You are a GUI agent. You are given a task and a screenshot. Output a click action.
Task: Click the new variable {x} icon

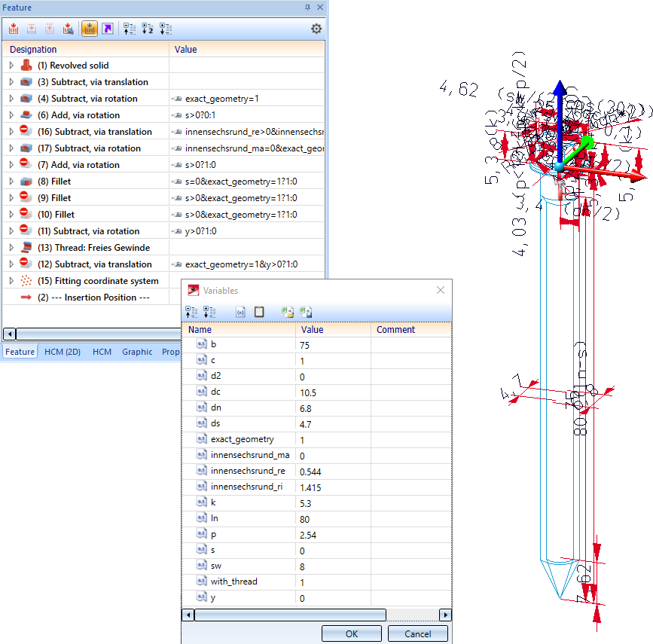coord(241,311)
